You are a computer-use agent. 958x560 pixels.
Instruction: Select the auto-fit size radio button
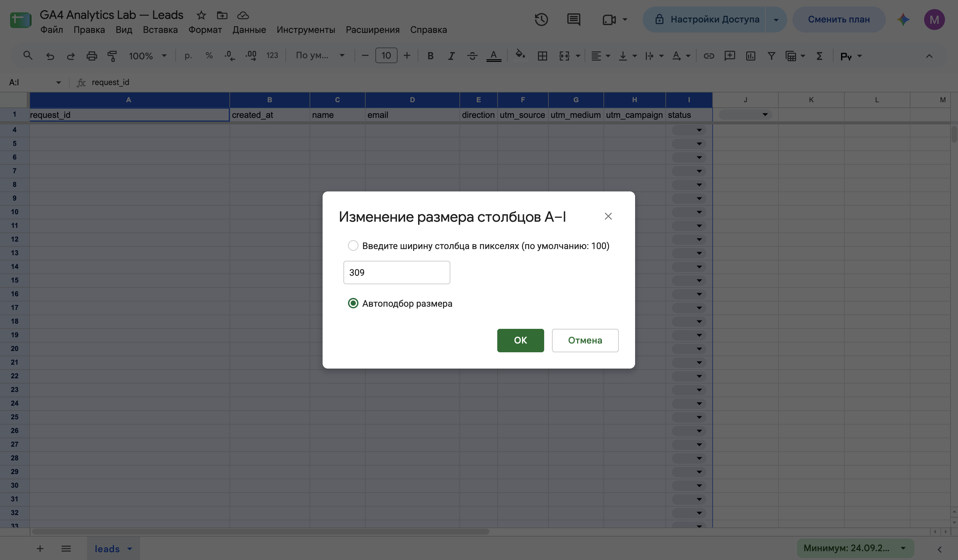(x=353, y=303)
